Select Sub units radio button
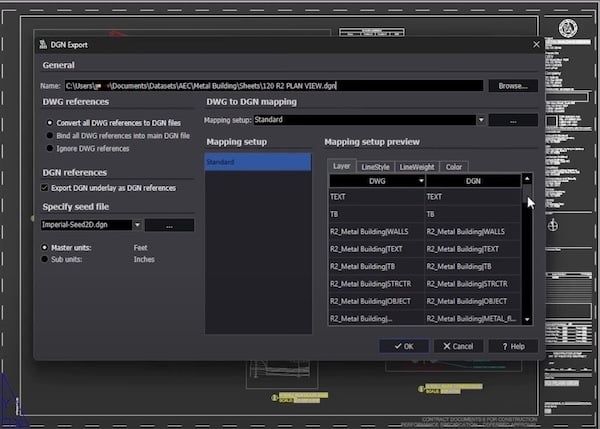This screenshot has height=429, width=600. tap(46, 259)
